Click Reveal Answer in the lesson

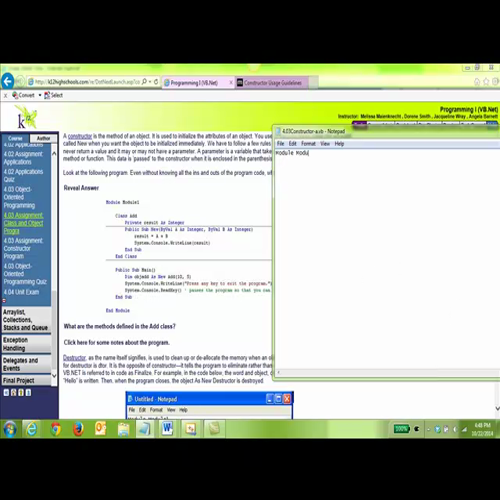pos(81,188)
